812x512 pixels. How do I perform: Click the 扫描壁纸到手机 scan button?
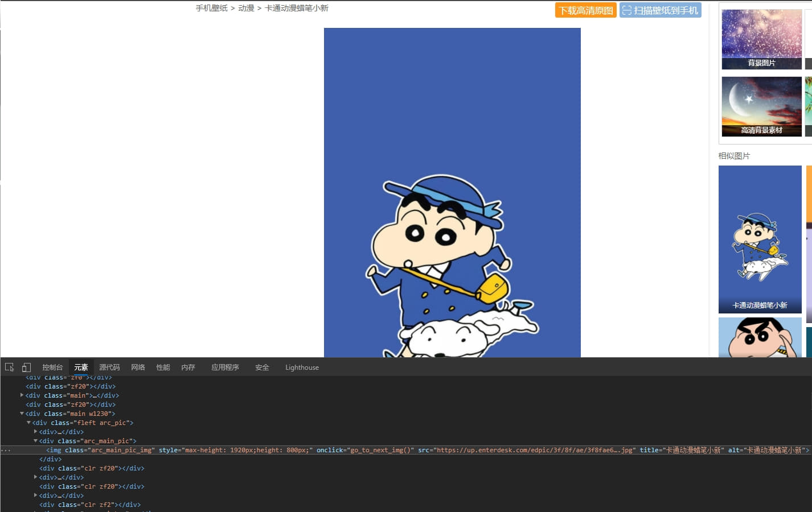coord(660,10)
